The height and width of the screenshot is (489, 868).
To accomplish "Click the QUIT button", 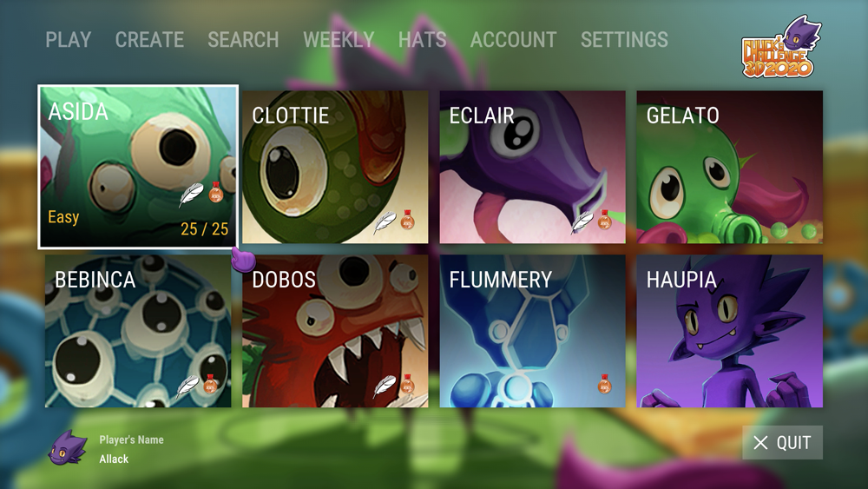I will [x=782, y=442].
